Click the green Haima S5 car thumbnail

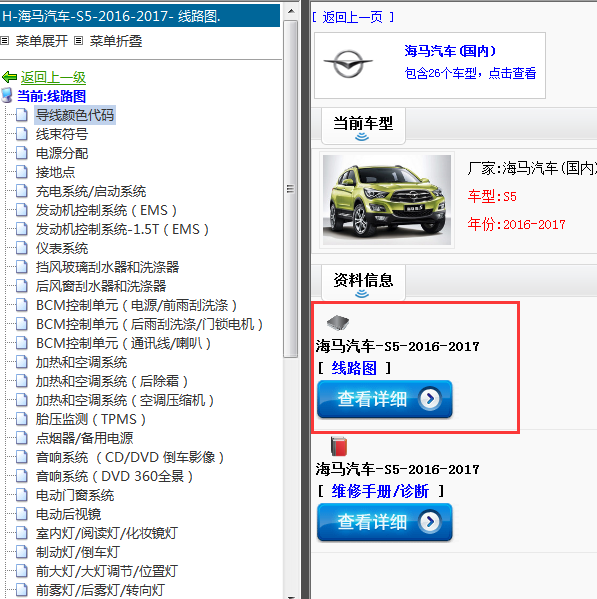[x=387, y=199]
